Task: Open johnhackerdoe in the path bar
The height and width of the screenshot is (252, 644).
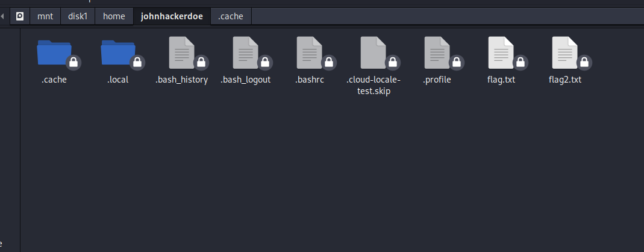Action: click(x=172, y=16)
